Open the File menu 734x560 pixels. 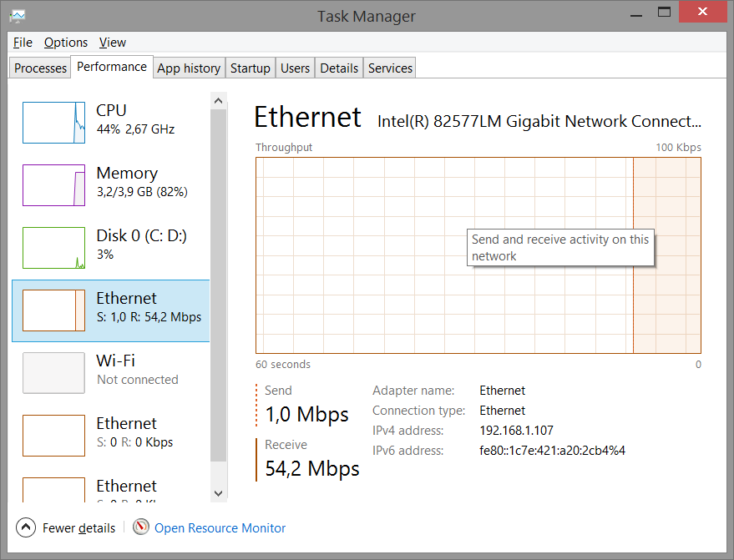(x=23, y=43)
